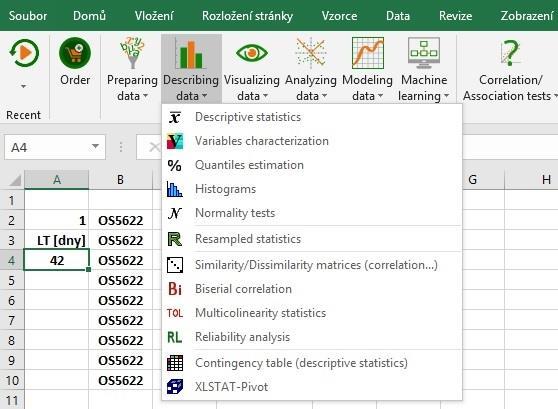Select Histograms menu entry
The width and height of the screenshot is (558, 409).
pyautogui.click(x=312, y=189)
